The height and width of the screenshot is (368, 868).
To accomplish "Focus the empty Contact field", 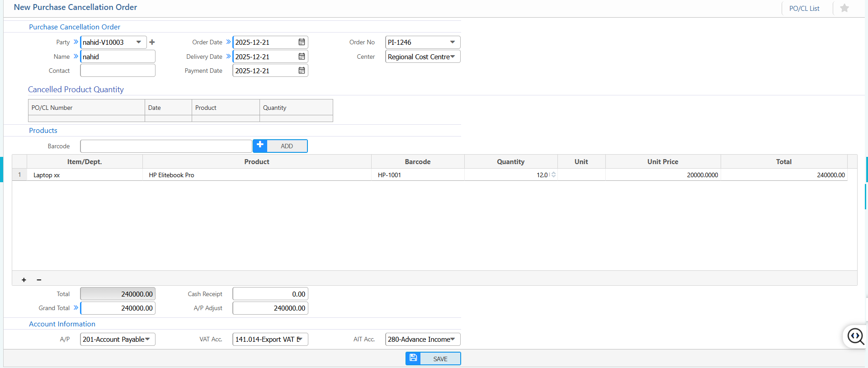I will tap(118, 71).
